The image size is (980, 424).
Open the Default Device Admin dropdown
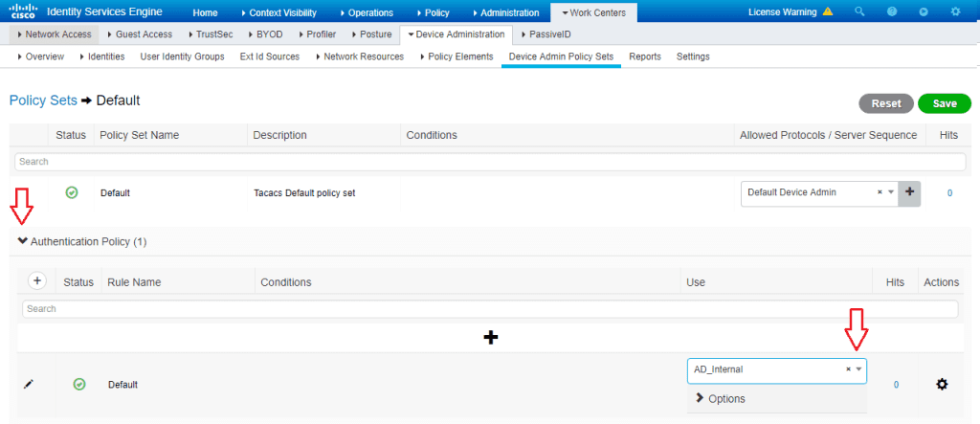[891, 192]
